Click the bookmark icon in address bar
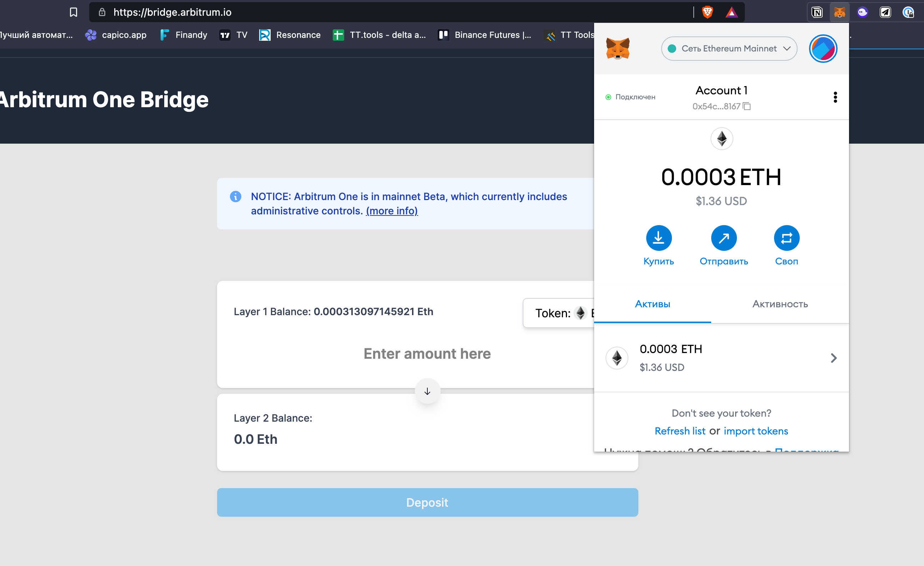The image size is (924, 566). tap(74, 13)
